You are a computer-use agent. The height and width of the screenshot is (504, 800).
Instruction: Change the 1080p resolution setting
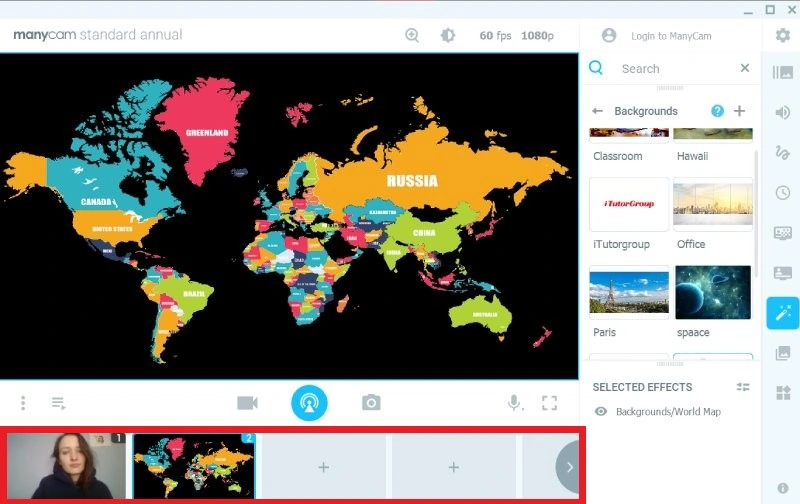[537, 36]
